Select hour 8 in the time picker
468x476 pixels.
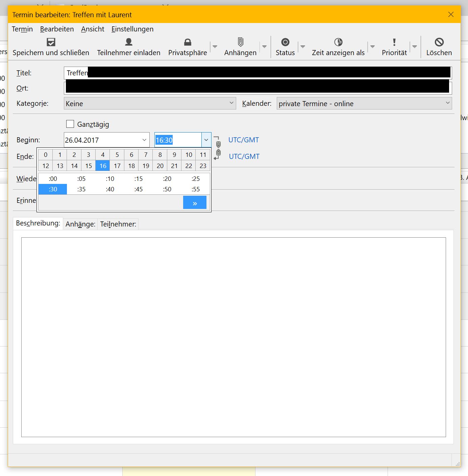point(160,155)
